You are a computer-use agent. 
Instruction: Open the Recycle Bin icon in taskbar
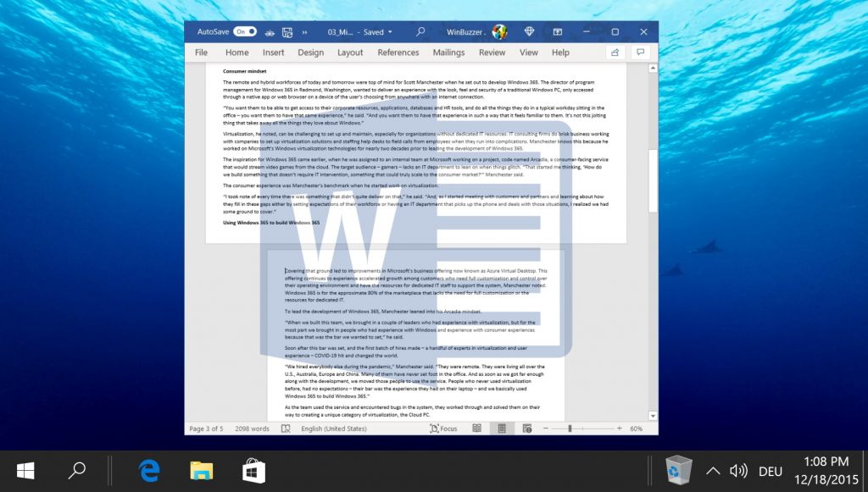coord(678,471)
